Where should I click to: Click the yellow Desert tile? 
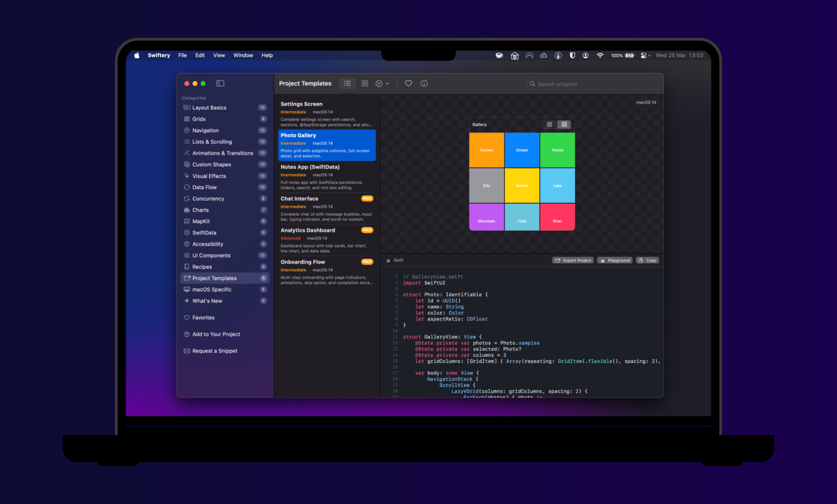click(x=522, y=185)
